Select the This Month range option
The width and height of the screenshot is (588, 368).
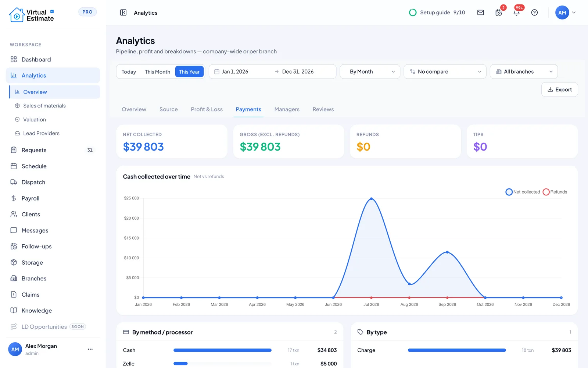click(157, 72)
